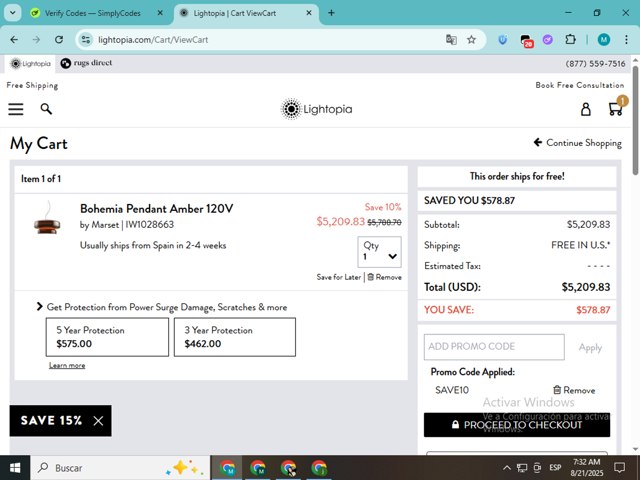Click the Lightopia center logo
This screenshot has height=480, width=640.
coord(316,109)
